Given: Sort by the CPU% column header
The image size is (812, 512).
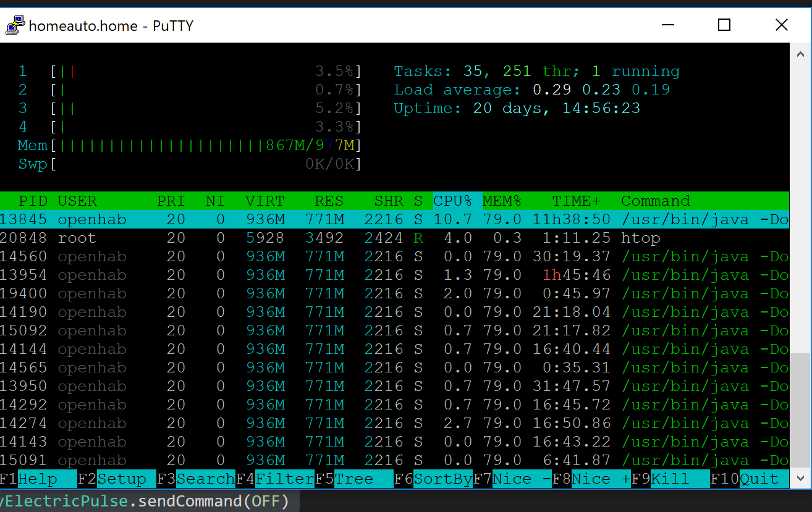Looking at the screenshot, I should click(452, 201).
